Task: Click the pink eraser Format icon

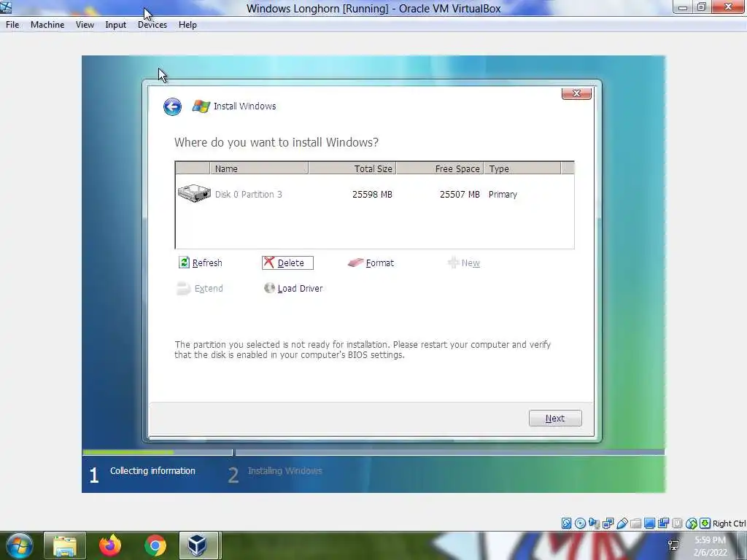Action: (355, 262)
